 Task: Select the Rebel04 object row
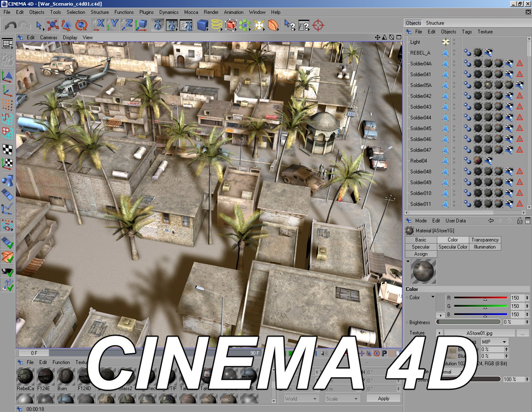(419, 161)
